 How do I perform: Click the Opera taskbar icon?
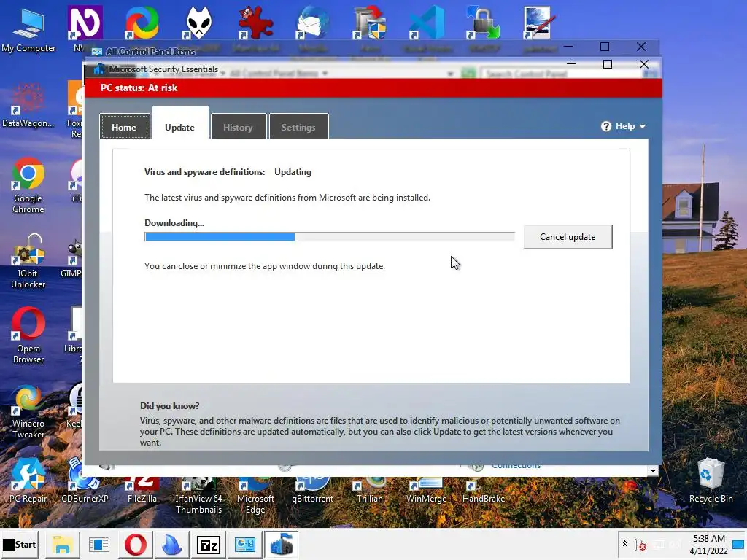[x=135, y=544]
